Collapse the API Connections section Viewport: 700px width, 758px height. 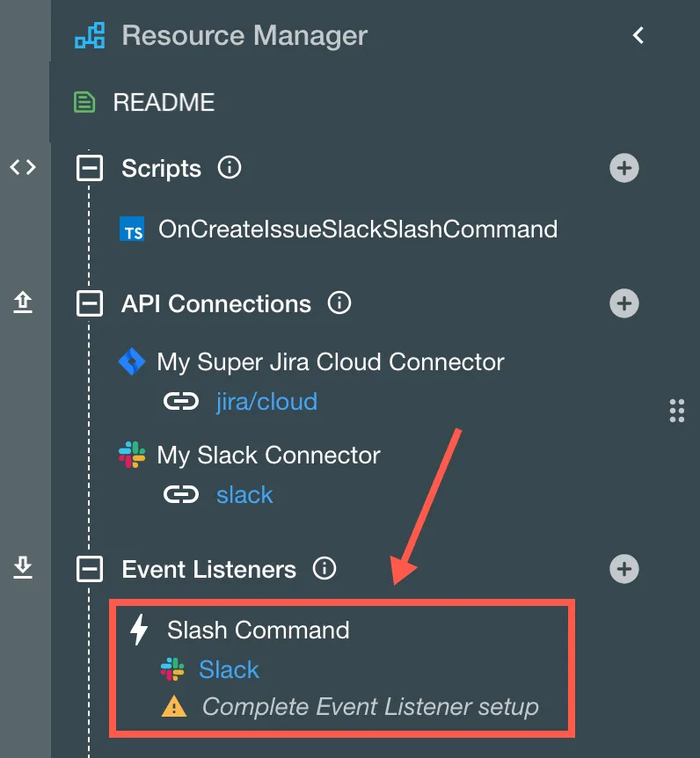click(90, 303)
